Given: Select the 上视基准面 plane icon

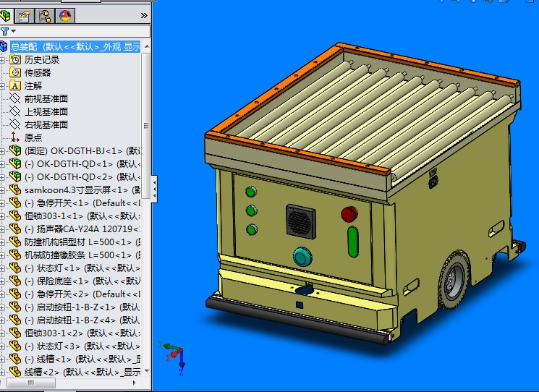Looking at the screenshot, I should [15, 111].
